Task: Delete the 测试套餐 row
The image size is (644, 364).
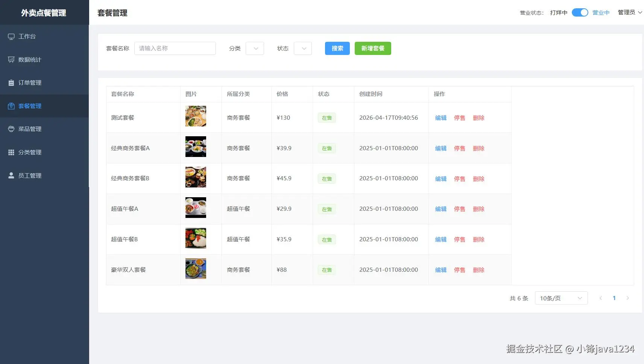Action: pyautogui.click(x=478, y=118)
